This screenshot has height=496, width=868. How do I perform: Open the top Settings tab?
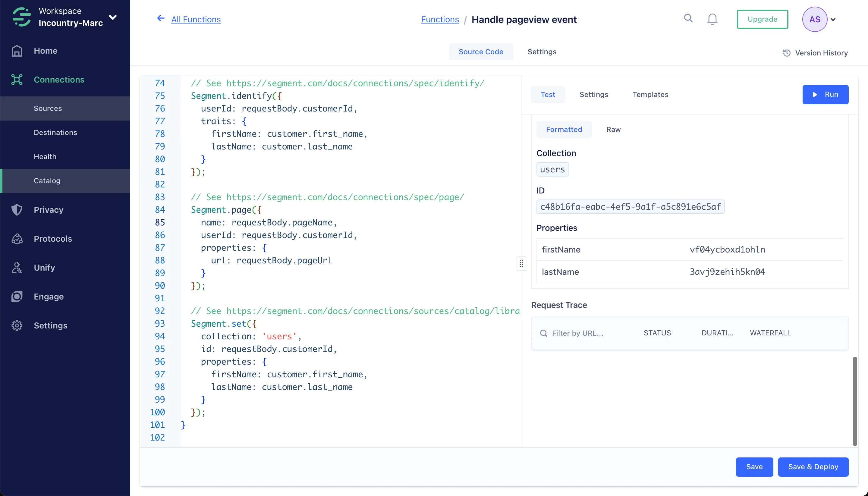click(542, 52)
